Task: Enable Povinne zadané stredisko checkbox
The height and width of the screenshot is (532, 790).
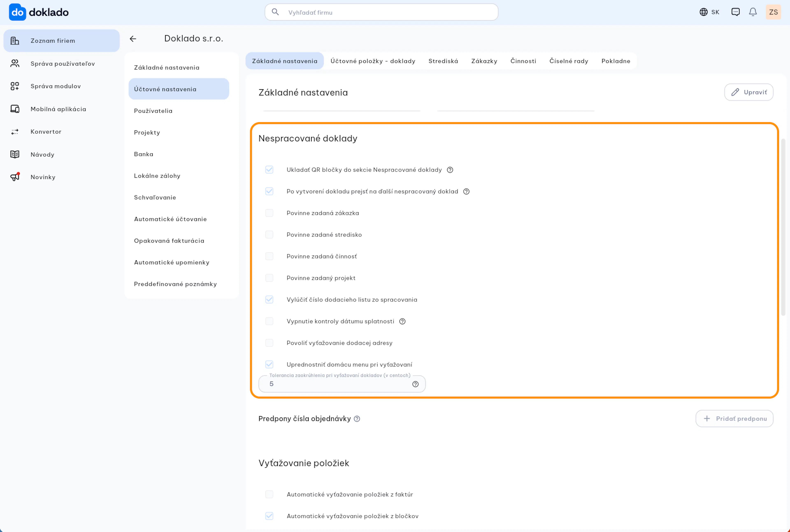Action: (x=269, y=235)
